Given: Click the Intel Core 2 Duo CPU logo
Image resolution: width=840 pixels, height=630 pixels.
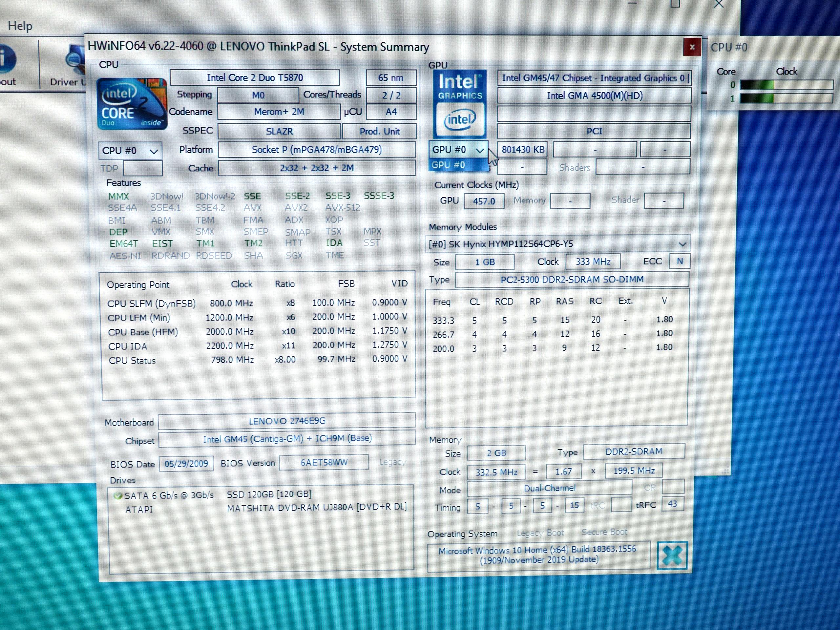Looking at the screenshot, I should 132,103.
